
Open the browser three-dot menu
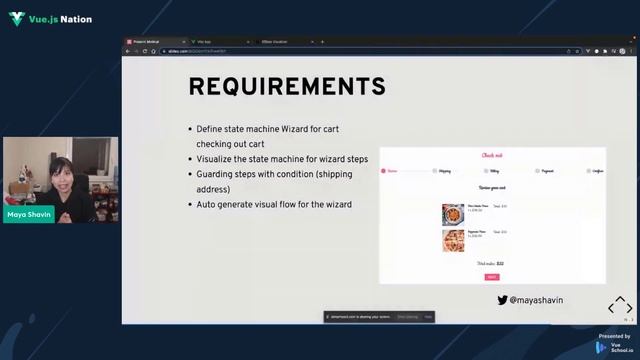point(631,51)
